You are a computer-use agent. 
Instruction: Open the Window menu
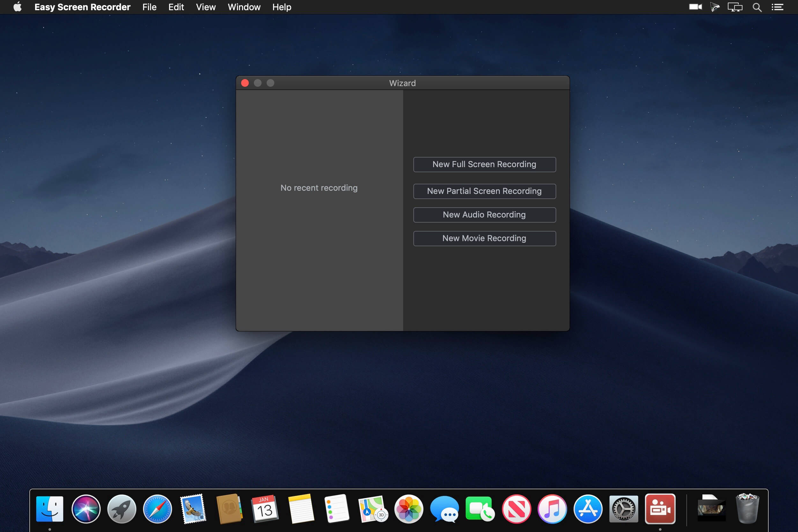click(244, 7)
